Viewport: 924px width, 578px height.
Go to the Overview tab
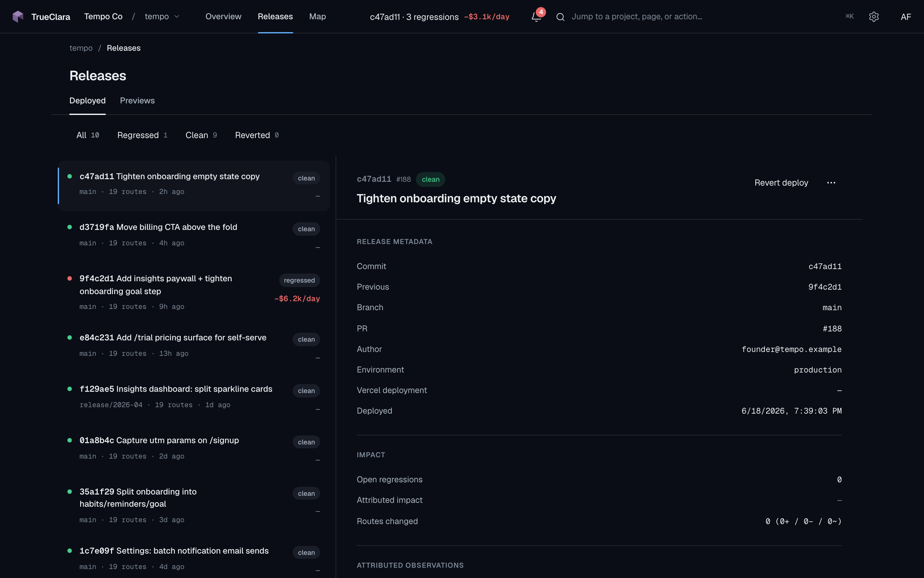(223, 16)
